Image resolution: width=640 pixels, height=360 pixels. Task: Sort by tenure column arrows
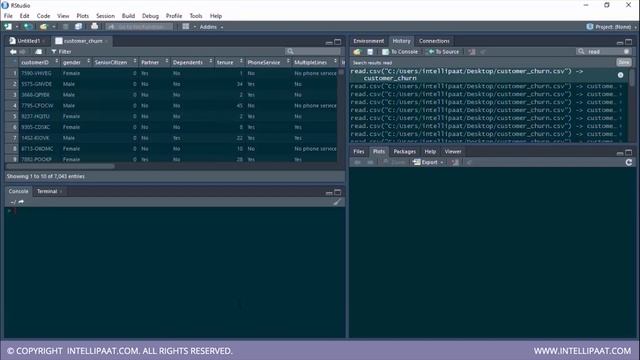point(241,61)
